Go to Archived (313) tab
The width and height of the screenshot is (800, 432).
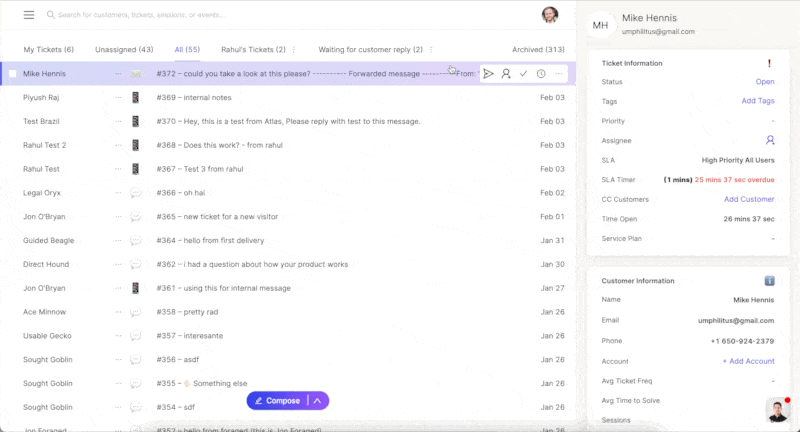click(x=538, y=49)
